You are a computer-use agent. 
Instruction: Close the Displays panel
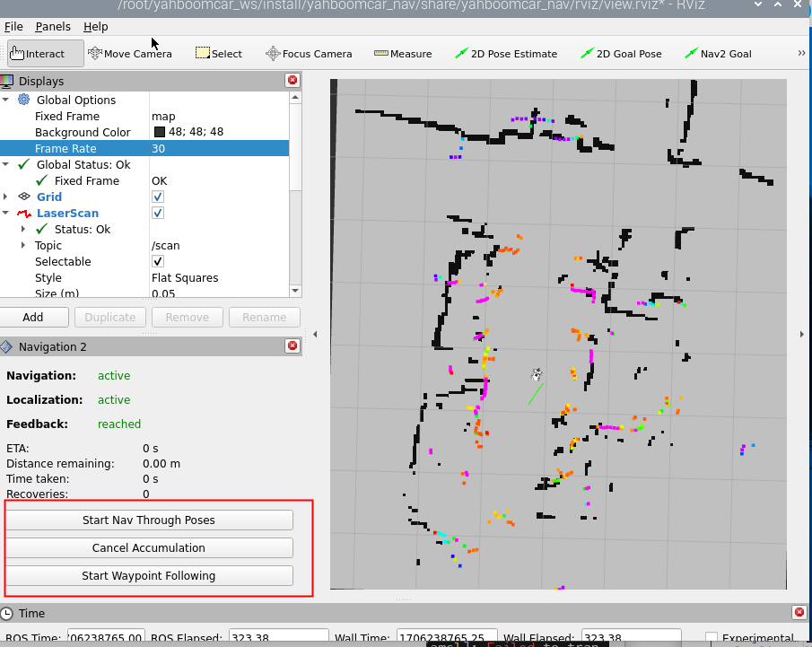click(x=292, y=80)
